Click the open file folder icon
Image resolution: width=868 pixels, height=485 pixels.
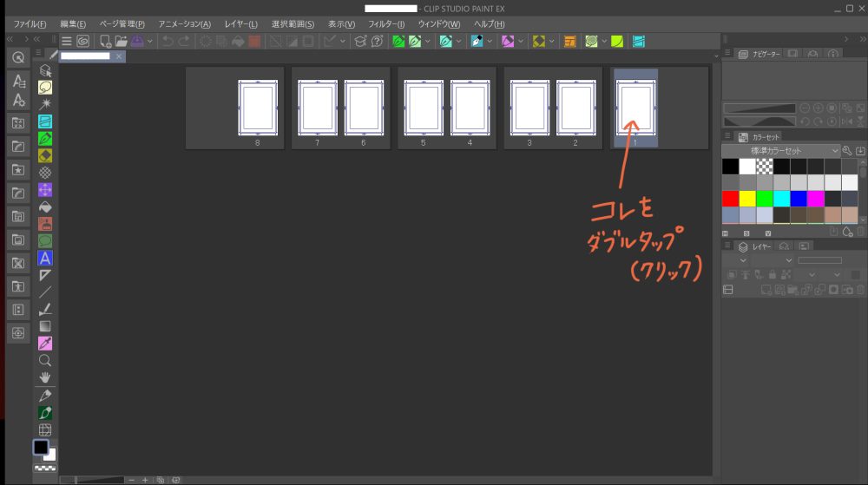[x=122, y=41]
